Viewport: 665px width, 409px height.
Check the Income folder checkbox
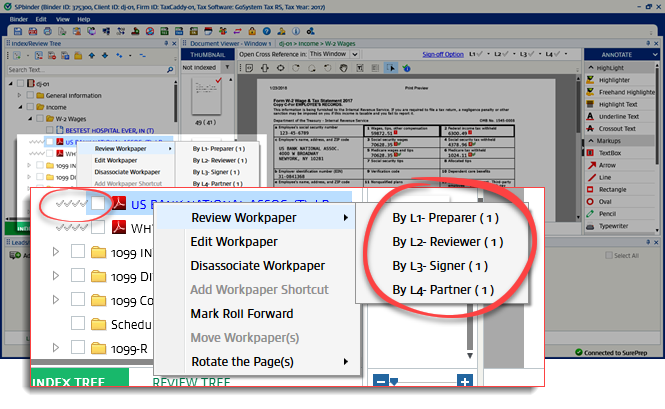point(30,107)
